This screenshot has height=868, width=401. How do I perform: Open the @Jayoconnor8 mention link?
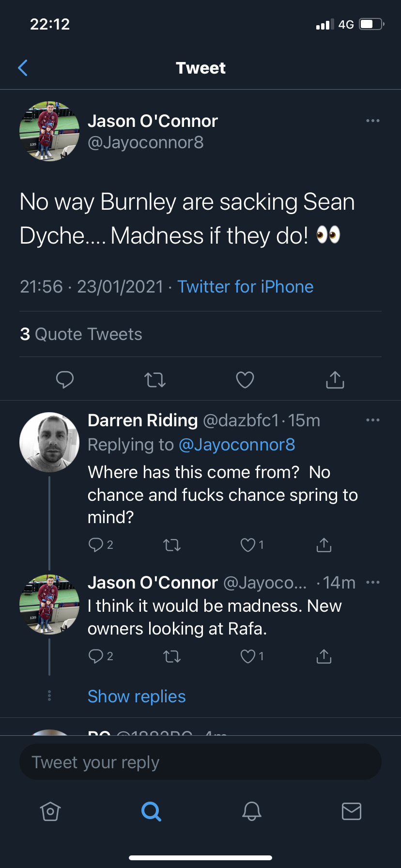(237, 445)
